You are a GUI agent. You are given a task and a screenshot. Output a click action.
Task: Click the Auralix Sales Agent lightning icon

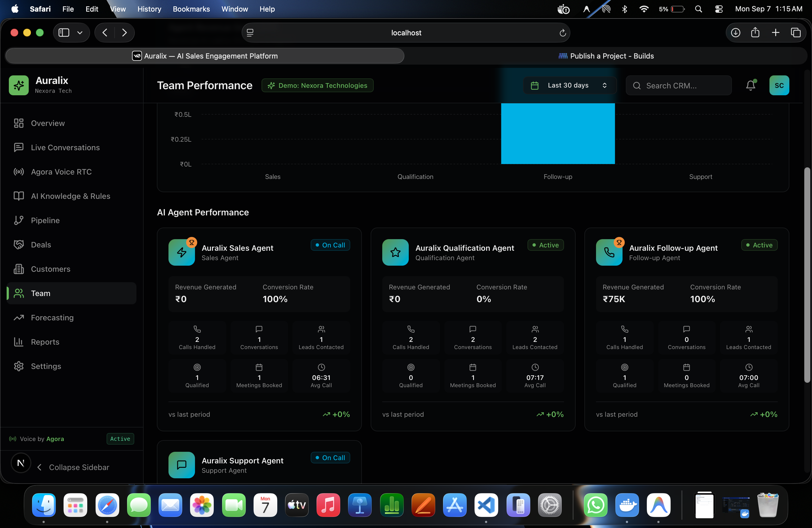(182, 252)
